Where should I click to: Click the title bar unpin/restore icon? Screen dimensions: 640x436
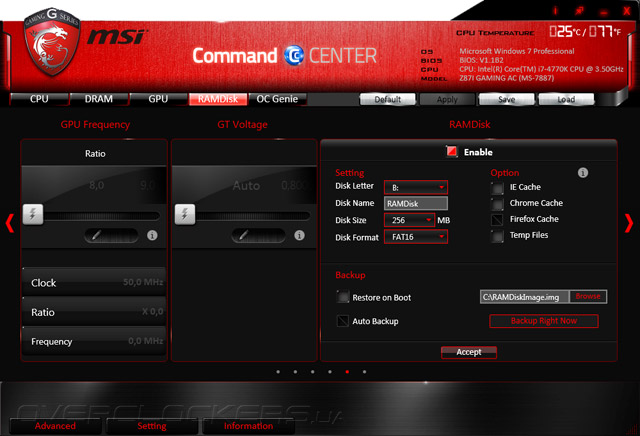coord(579,11)
